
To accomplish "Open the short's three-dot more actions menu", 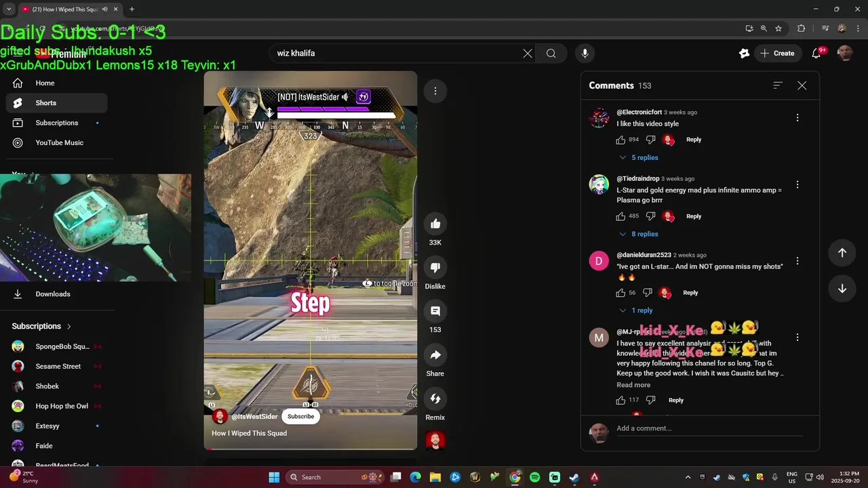I will coord(435,91).
